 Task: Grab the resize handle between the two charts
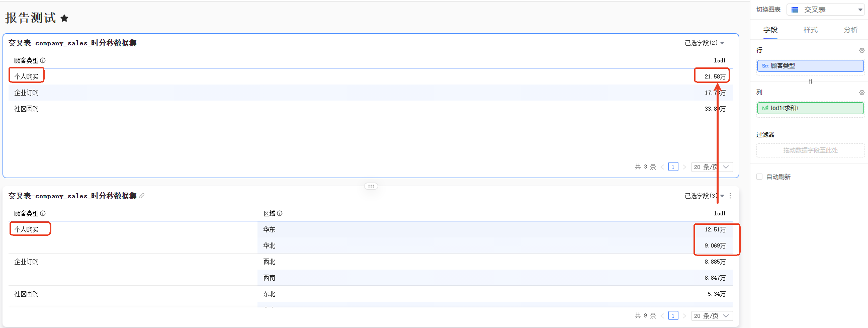[x=371, y=186]
